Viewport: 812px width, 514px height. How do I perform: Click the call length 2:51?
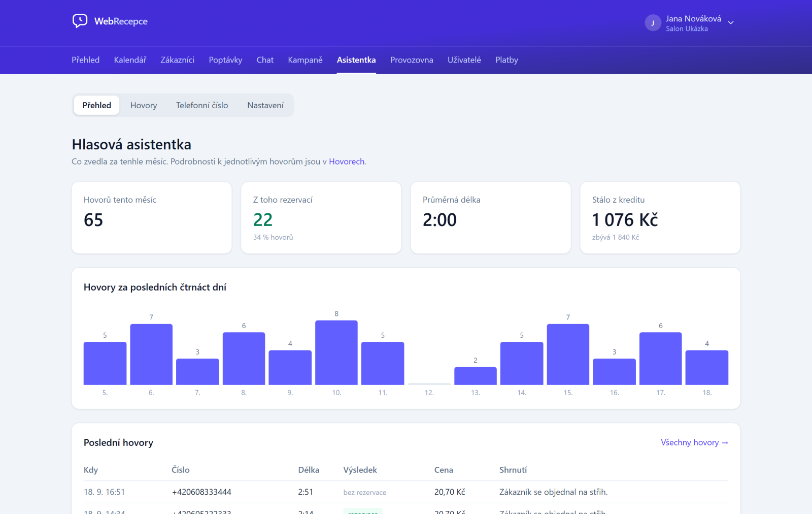point(306,492)
